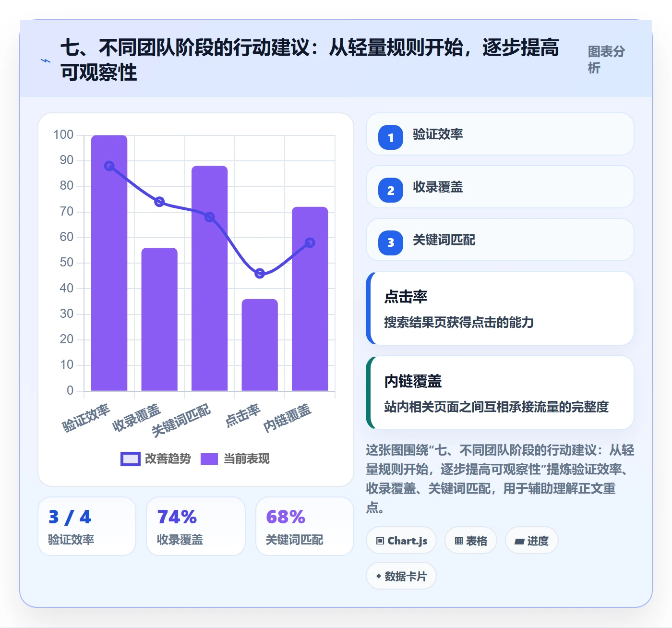The width and height of the screenshot is (672, 628).
Task: Toggle the 当前表现 legend swatch
Action: [x=209, y=459]
